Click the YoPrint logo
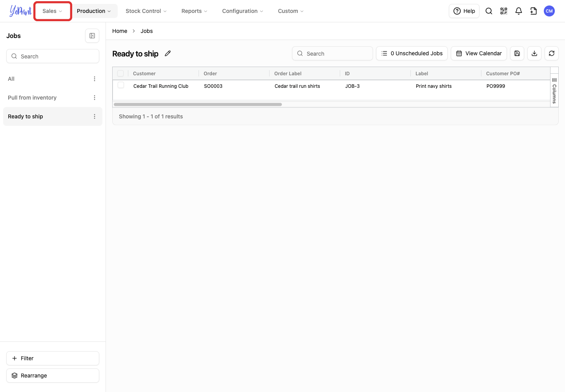This screenshot has height=392, width=565. pyautogui.click(x=20, y=11)
